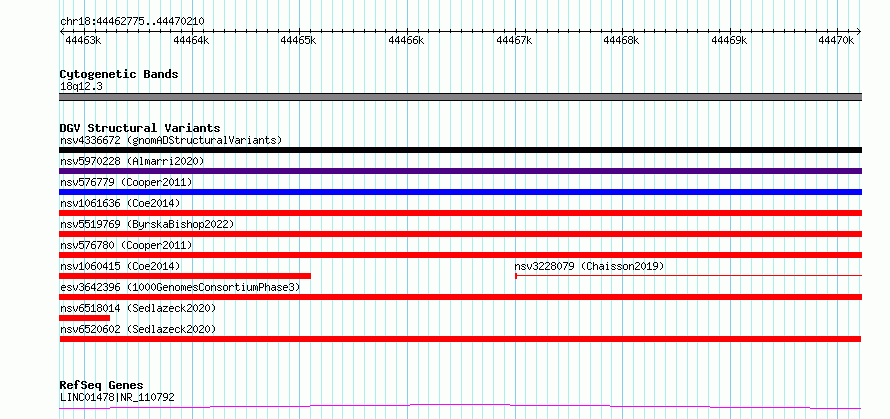The height and width of the screenshot is (419, 890).
Task: Open variant nsv1061636 (Coe2014) label
Action: [120, 203]
